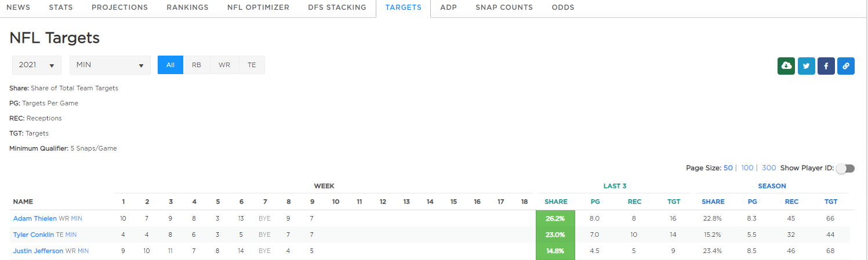
Task: Open Adam Thielen player link
Action: [35, 218]
